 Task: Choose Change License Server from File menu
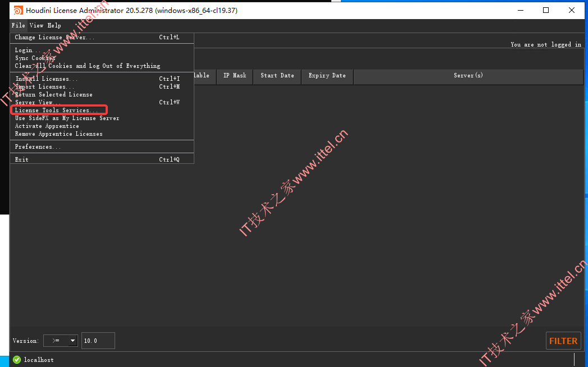pos(102,38)
